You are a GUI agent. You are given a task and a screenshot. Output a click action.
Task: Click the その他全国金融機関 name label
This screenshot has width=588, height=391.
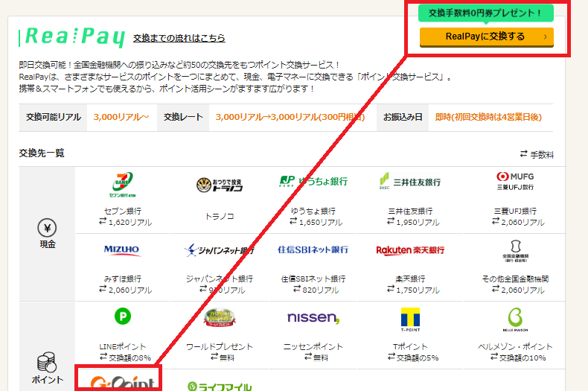(x=515, y=279)
